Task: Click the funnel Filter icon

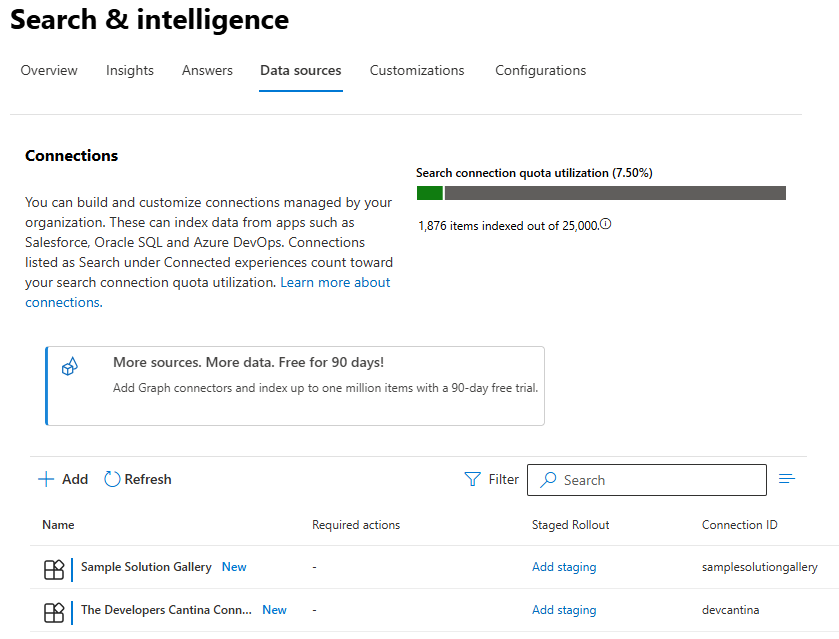Action: point(472,479)
